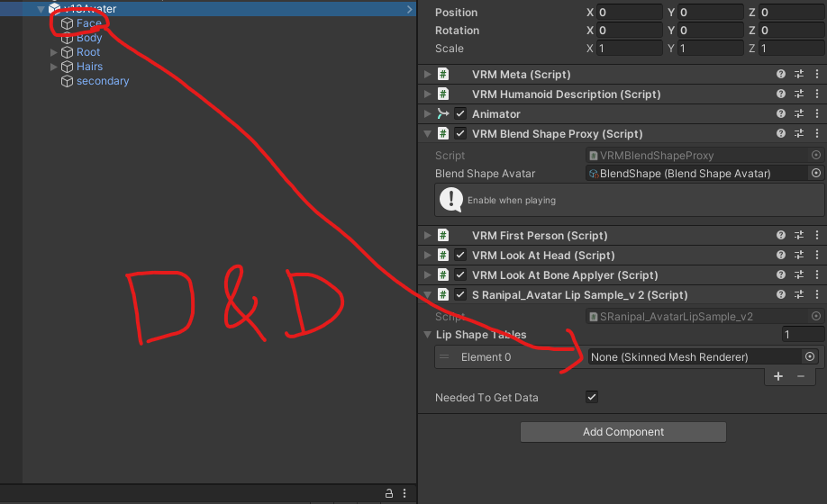Click the Lip Shape Tables size field

pos(803,335)
